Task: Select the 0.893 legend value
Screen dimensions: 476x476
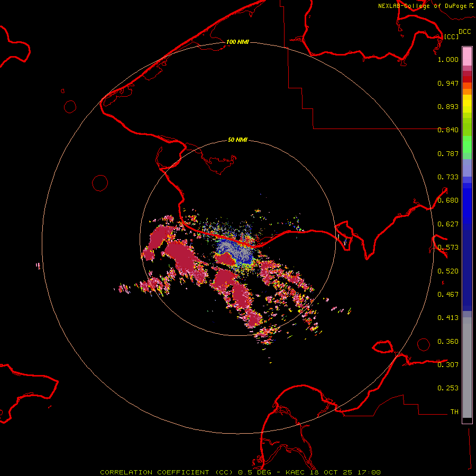Action: point(448,106)
